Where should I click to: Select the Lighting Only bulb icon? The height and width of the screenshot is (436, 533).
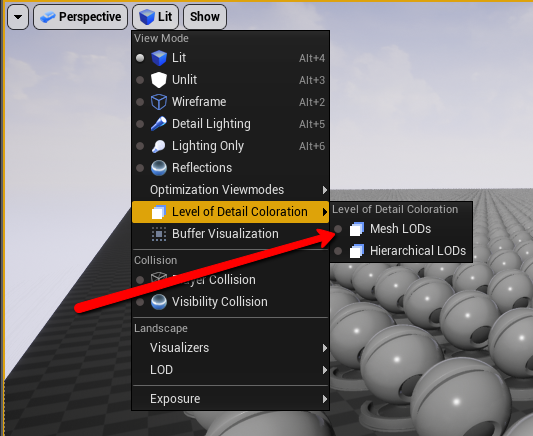(x=159, y=146)
